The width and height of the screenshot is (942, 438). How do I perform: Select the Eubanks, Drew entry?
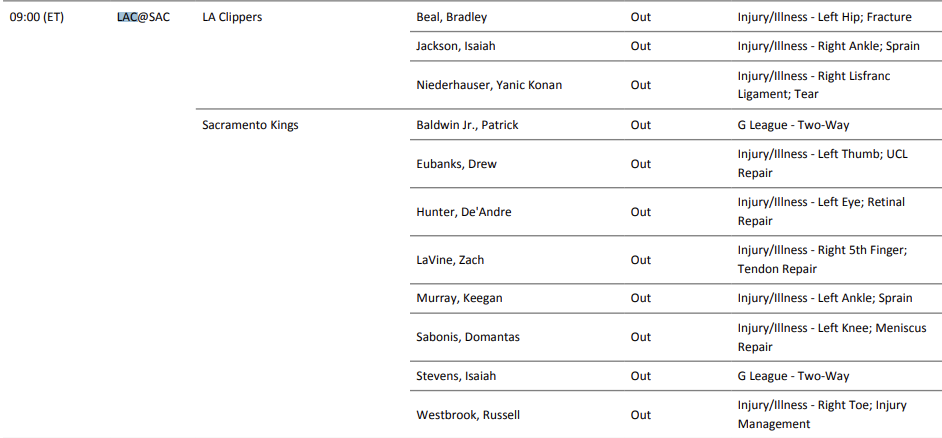point(456,164)
